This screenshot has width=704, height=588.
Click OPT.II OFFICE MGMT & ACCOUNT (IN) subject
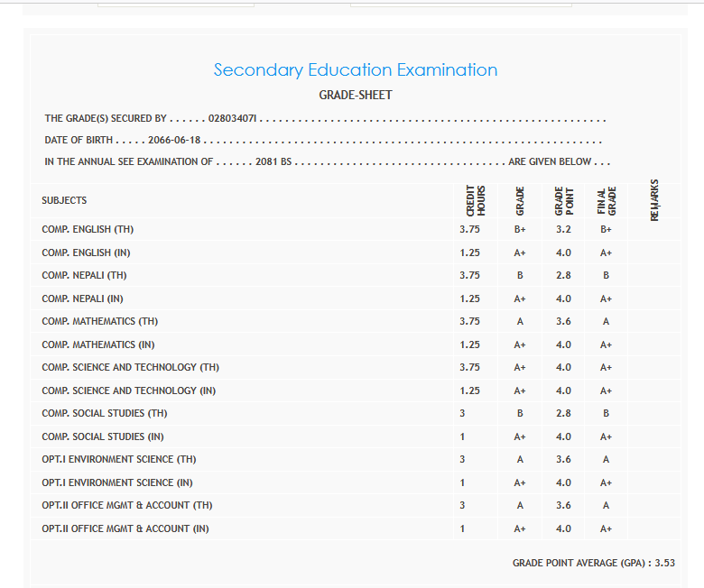pyautogui.click(x=125, y=528)
